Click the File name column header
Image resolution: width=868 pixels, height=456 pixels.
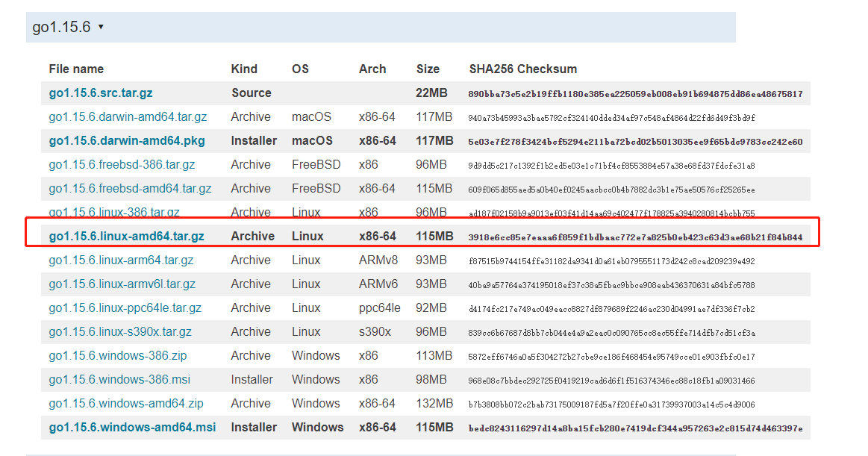point(76,68)
